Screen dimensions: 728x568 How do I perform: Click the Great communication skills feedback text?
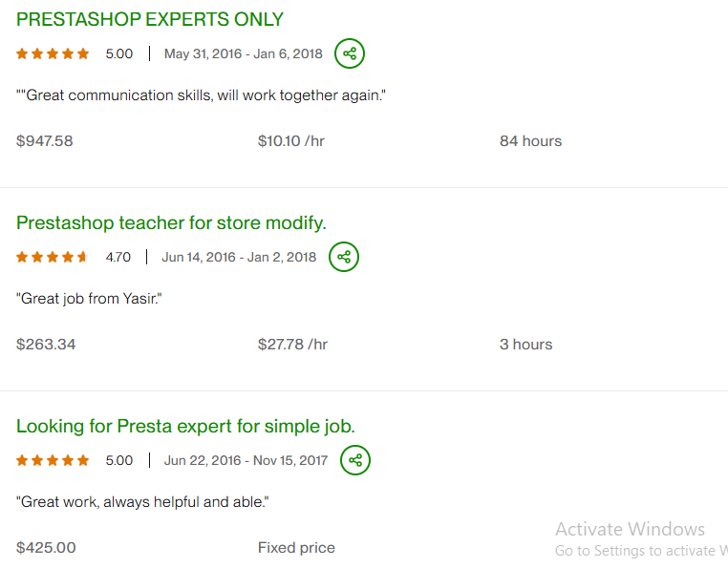pyautogui.click(x=201, y=95)
